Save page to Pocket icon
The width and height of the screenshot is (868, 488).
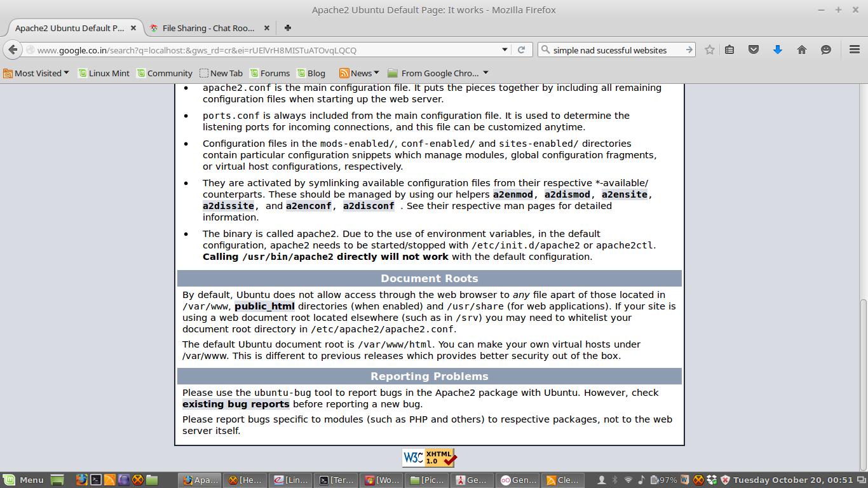click(754, 50)
